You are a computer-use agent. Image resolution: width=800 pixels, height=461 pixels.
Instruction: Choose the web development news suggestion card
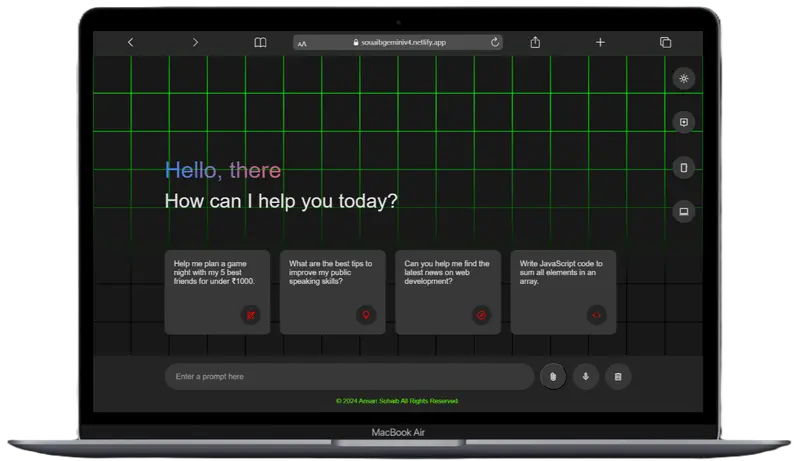click(x=448, y=292)
